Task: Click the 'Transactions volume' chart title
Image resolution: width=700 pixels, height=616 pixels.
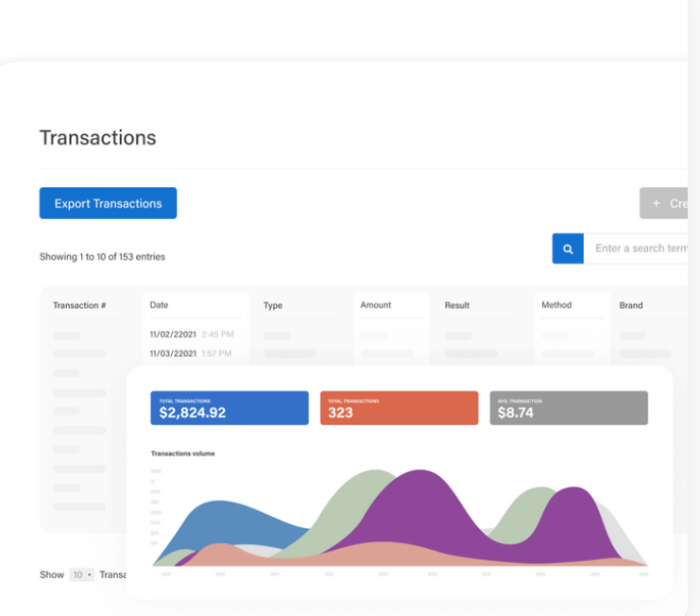Action: click(x=182, y=453)
